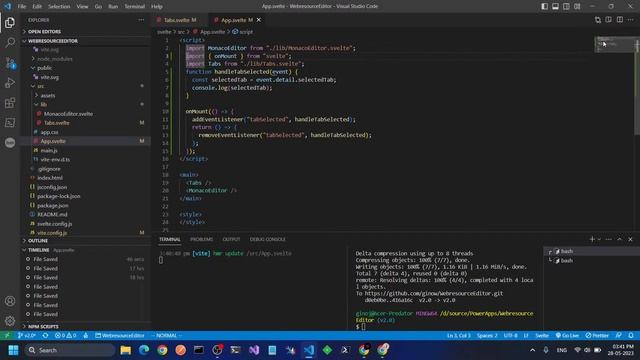Image resolution: width=640 pixels, height=360 pixels.
Task: Open the File menu
Action: coord(22,6)
